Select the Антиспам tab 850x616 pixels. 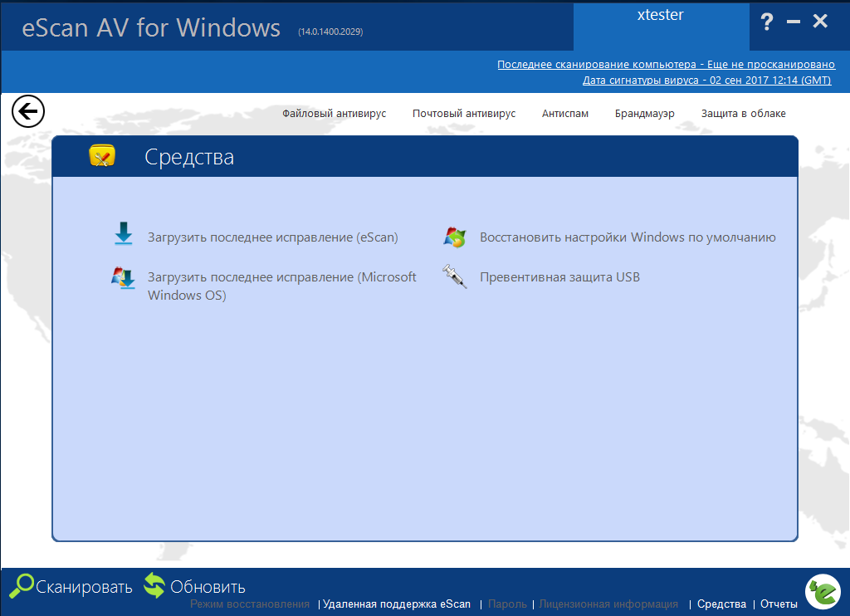pyautogui.click(x=564, y=114)
